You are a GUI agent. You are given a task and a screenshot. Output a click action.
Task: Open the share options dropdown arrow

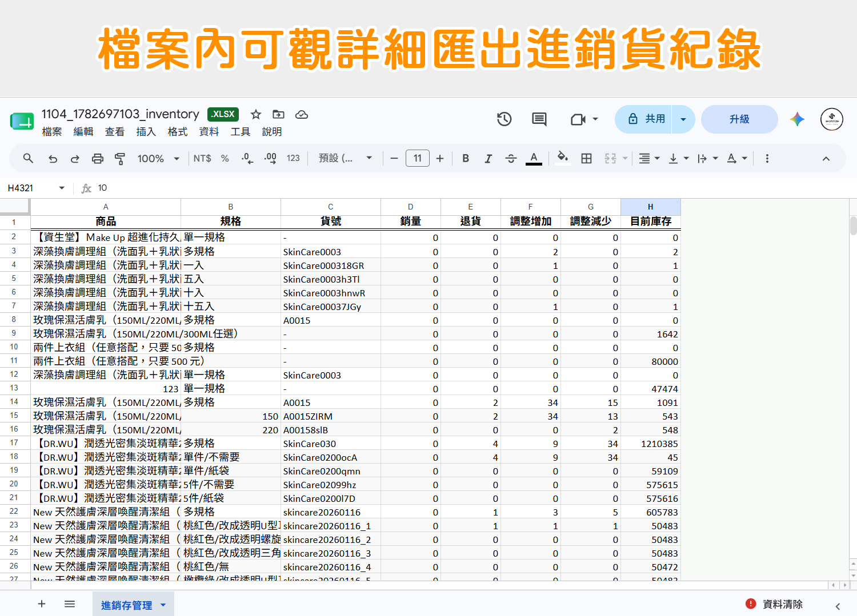(683, 119)
